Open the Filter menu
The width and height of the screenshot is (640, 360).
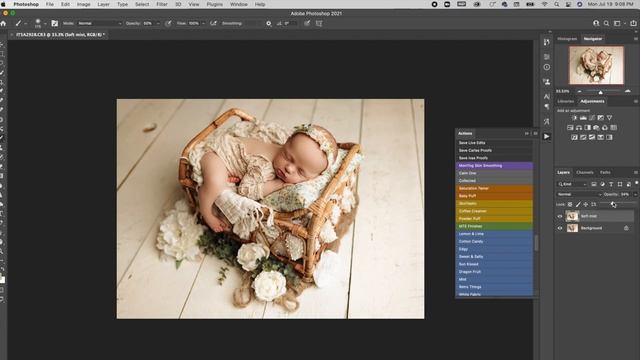pos(162,4)
